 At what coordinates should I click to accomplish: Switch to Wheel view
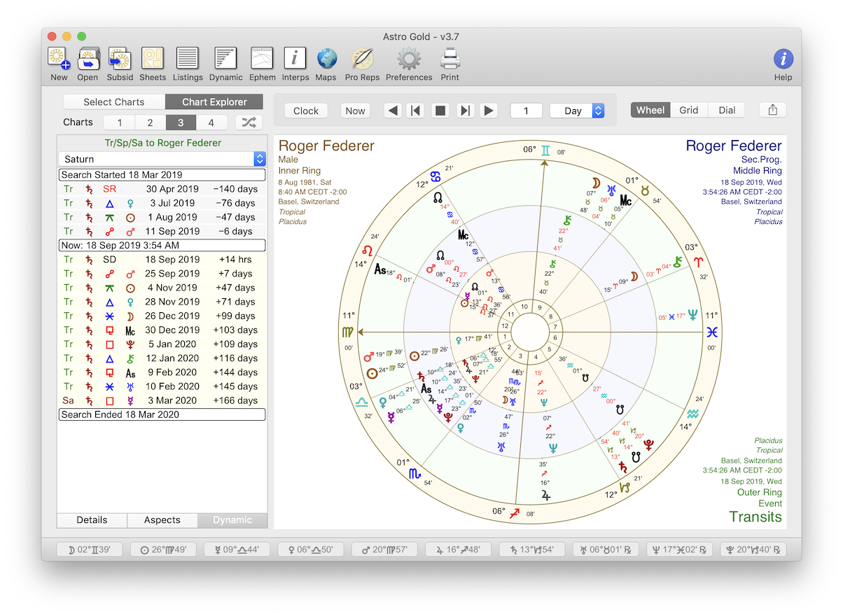coord(650,110)
